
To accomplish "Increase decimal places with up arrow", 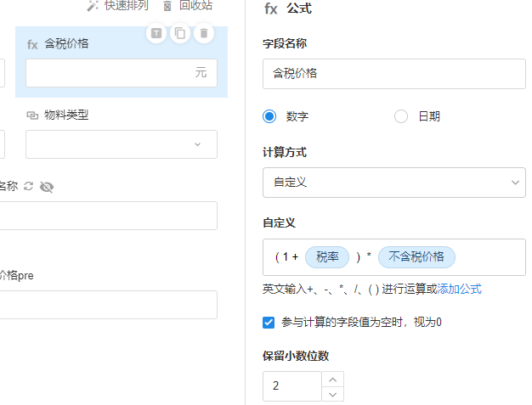I will pyautogui.click(x=333, y=380).
